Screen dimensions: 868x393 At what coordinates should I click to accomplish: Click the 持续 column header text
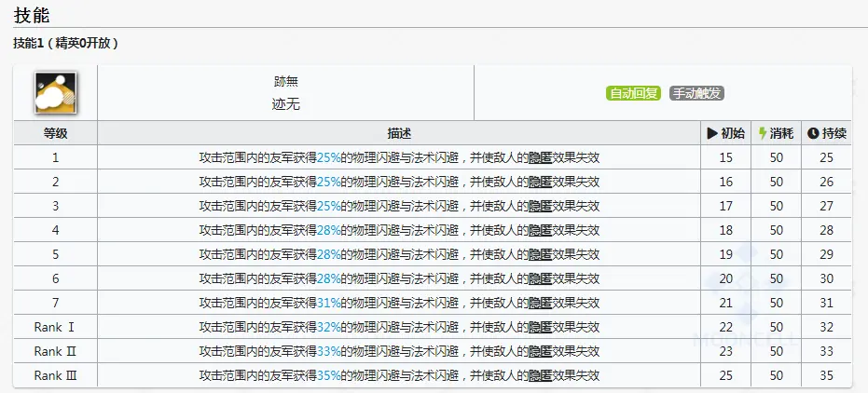[834, 133]
